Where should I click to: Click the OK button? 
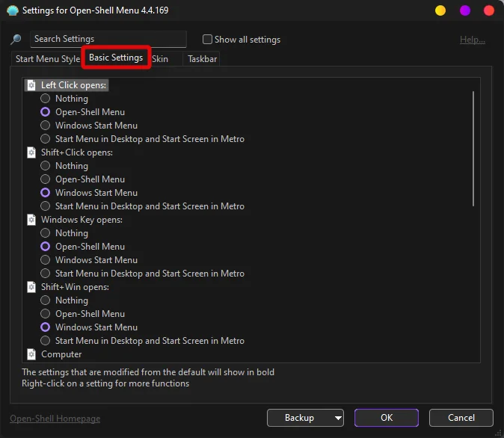387,418
